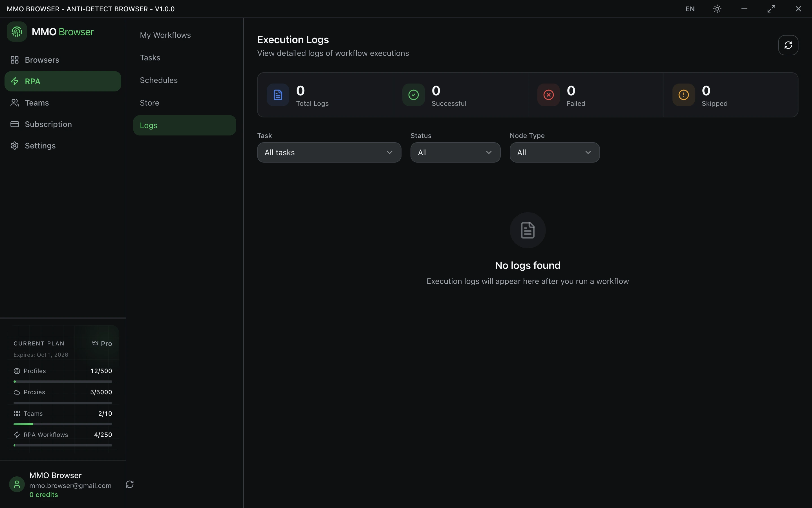The width and height of the screenshot is (812, 508).
Task: Click the RPA lightning bolt icon
Action: pos(14,81)
